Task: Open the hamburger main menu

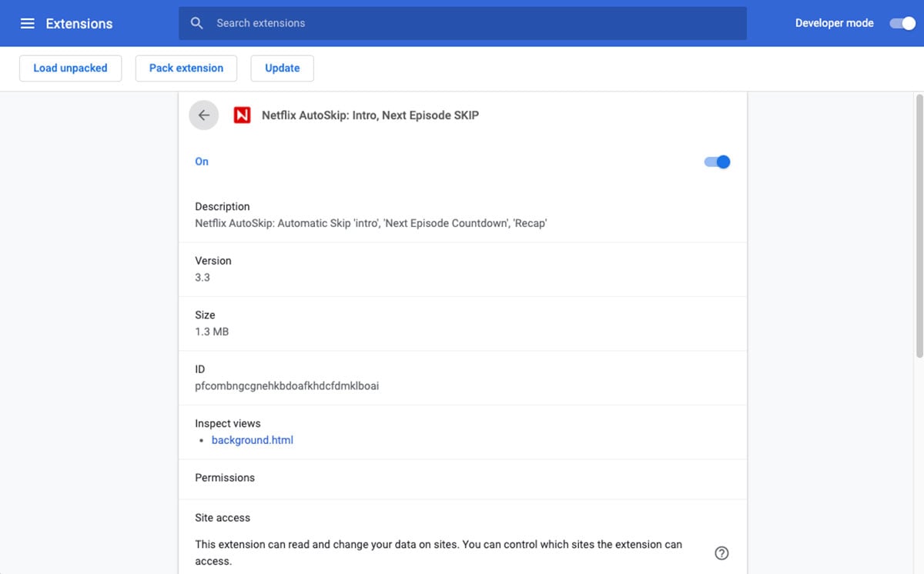Action: (x=28, y=23)
